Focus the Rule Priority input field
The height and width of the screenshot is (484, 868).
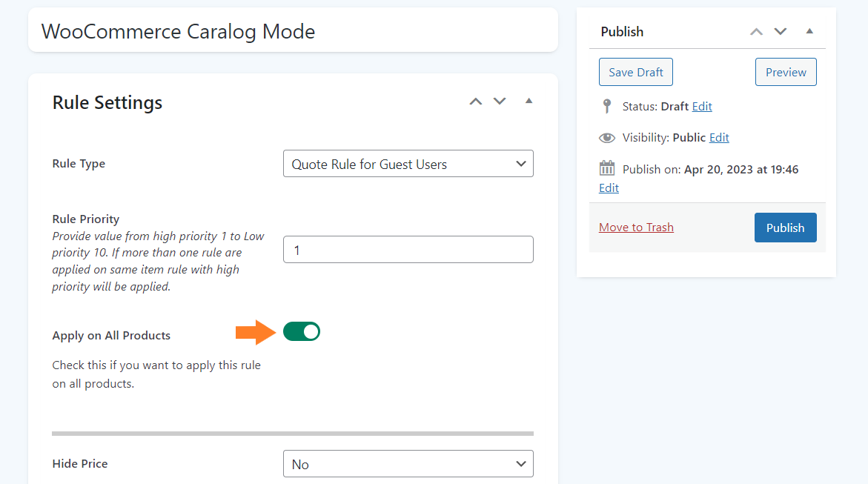tap(408, 250)
